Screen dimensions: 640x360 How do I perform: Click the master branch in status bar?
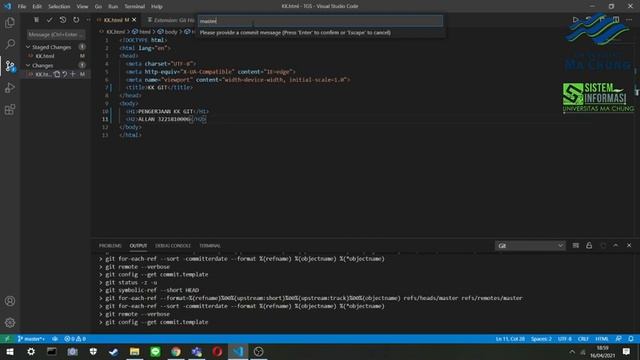point(31,339)
